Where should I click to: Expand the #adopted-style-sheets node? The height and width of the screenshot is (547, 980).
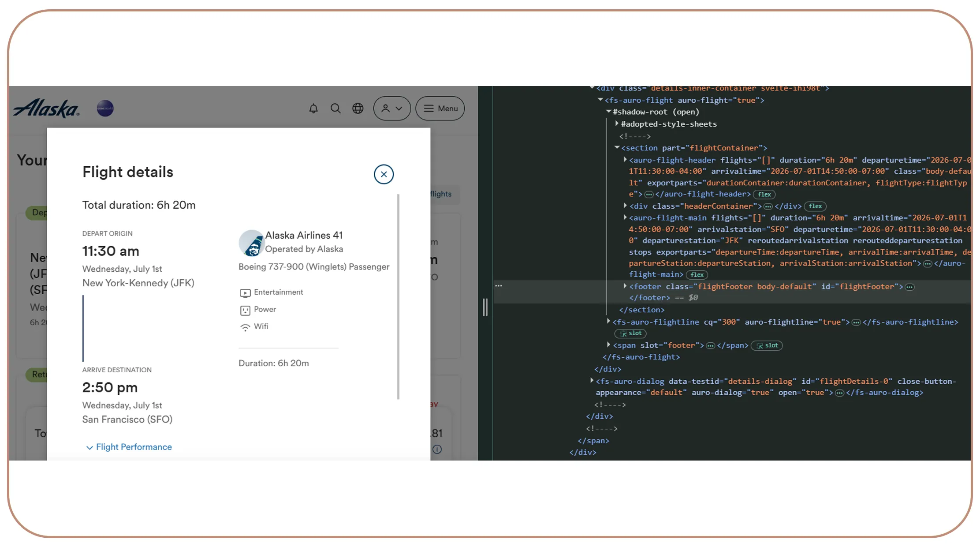[617, 124]
